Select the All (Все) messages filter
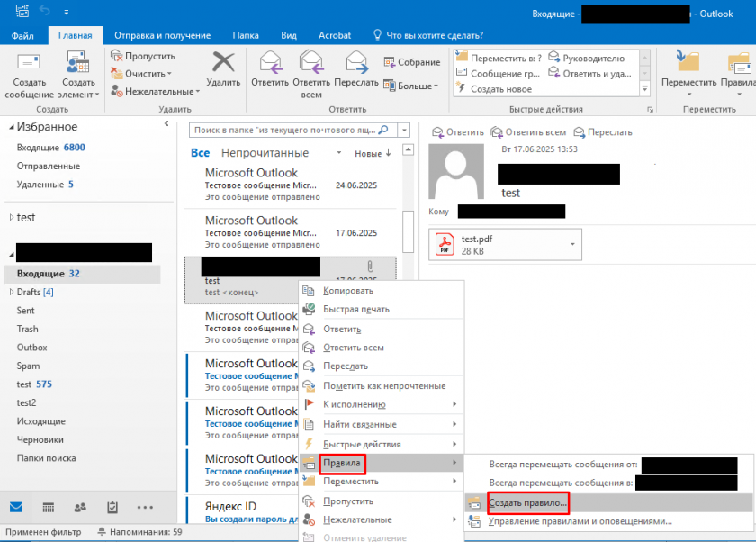 200,153
